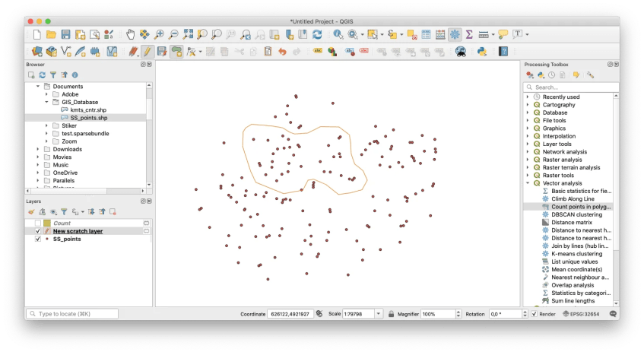Collapse the Documents folder
The image size is (644, 352).
(38, 86)
